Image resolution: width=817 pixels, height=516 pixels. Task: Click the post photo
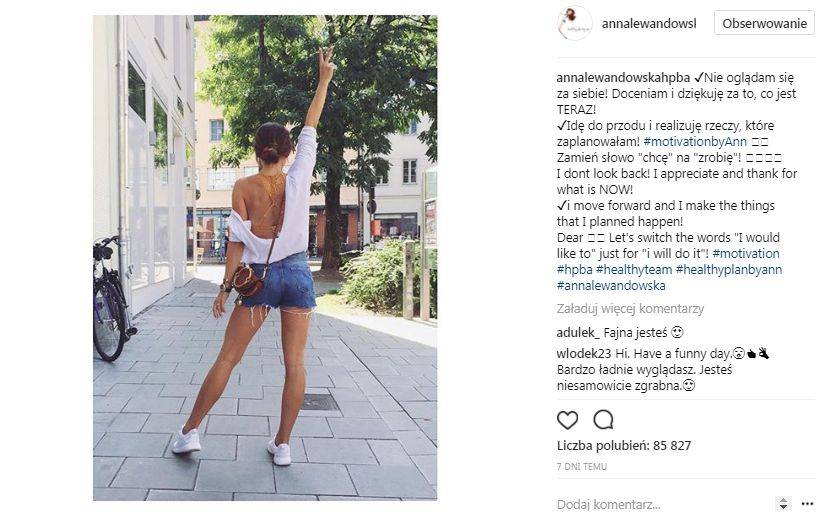coord(265,258)
